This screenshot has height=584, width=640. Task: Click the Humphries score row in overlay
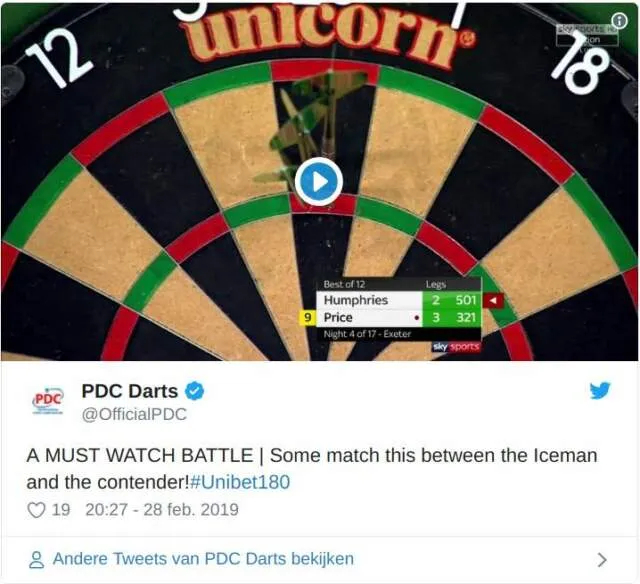point(399,300)
